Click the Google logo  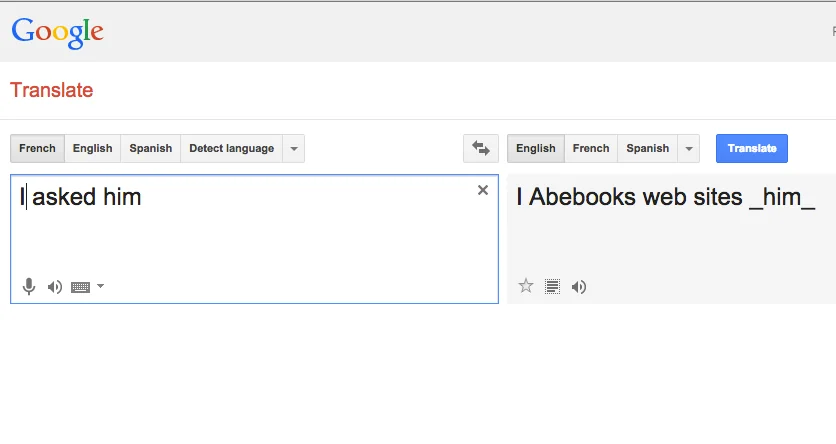click(x=58, y=33)
